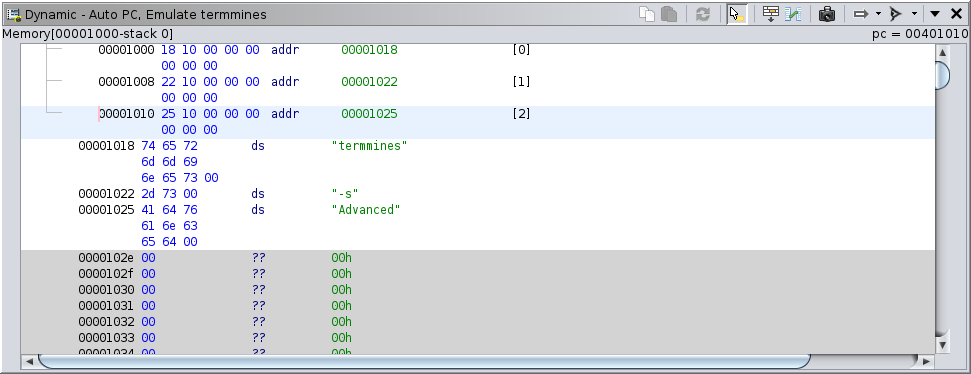Click the operand 00001022
Image resolution: width=971 pixels, height=374 pixels.
[369, 82]
